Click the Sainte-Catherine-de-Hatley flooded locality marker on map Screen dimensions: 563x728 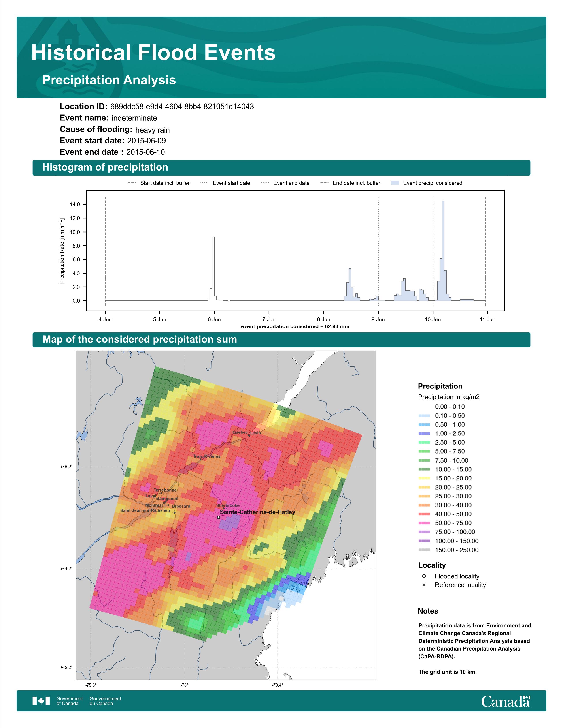tap(218, 517)
